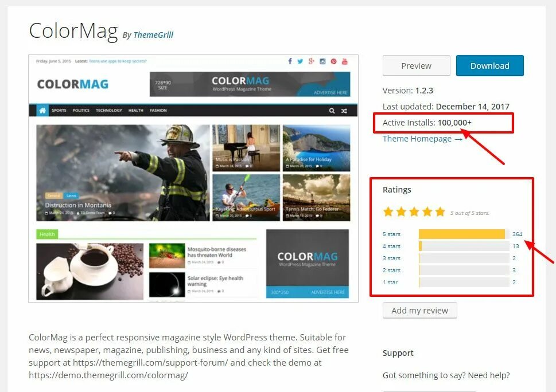The width and height of the screenshot is (556, 392).
Task: Open the Google Plus social icon
Action: pyautogui.click(x=312, y=61)
